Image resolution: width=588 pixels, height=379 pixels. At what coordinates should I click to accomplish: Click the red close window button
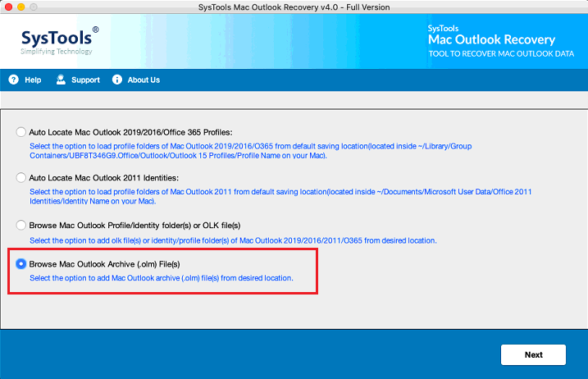tap(9, 7)
